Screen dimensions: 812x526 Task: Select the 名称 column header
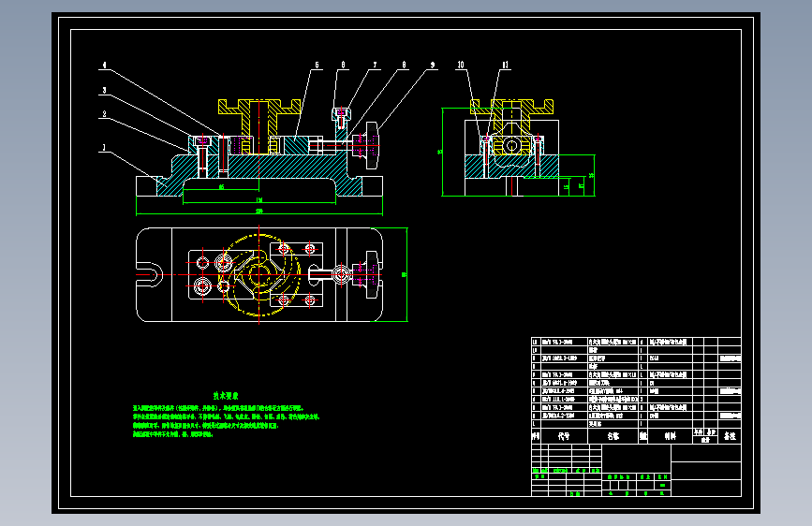click(x=613, y=436)
